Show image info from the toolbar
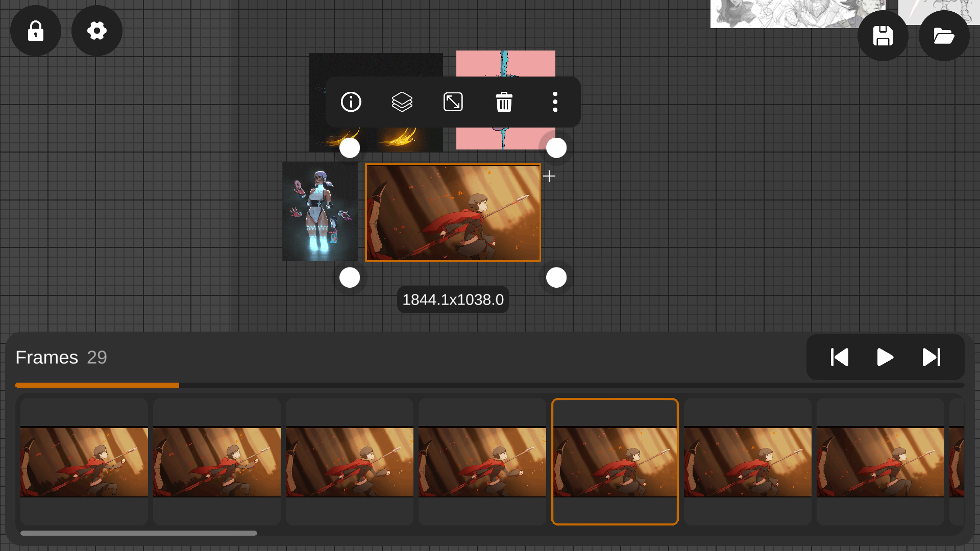 coord(351,102)
